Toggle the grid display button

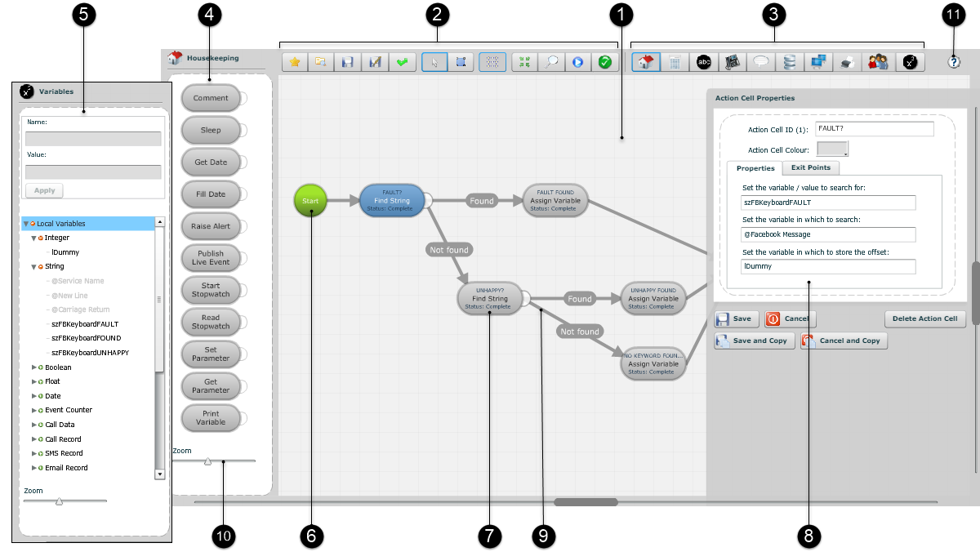493,62
